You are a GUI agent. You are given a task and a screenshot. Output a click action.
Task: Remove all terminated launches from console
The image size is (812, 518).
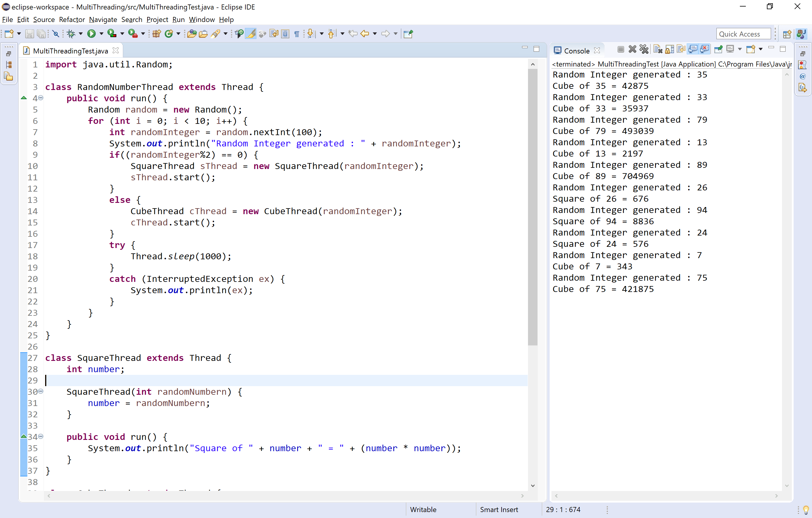[644, 49]
